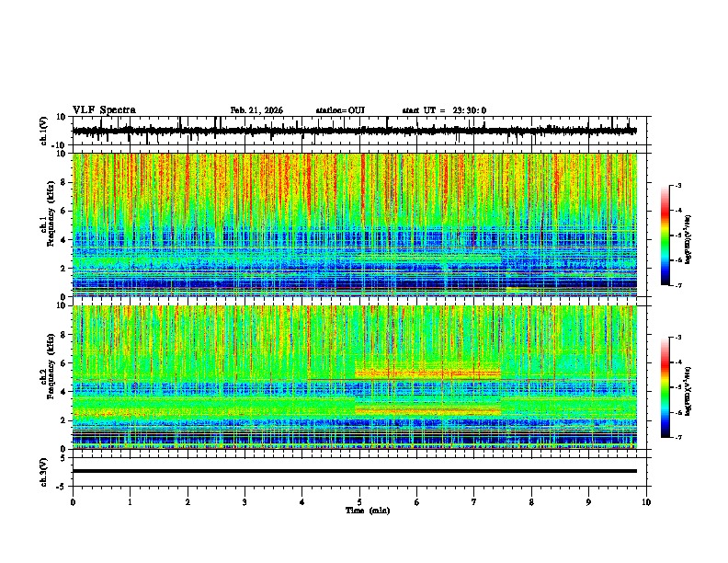Click the time axis tick label "8"
The width and height of the screenshot is (728, 563).
click(x=531, y=502)
